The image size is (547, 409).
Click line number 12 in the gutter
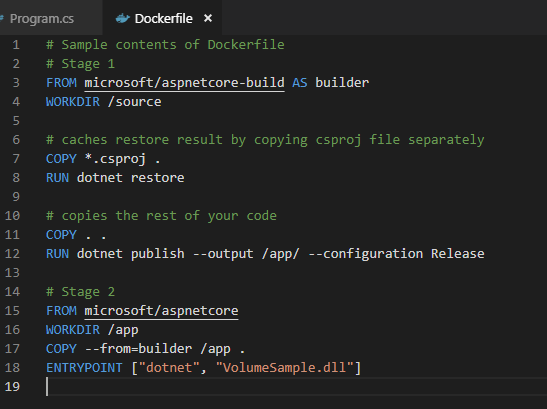click(x=12, y=254)
